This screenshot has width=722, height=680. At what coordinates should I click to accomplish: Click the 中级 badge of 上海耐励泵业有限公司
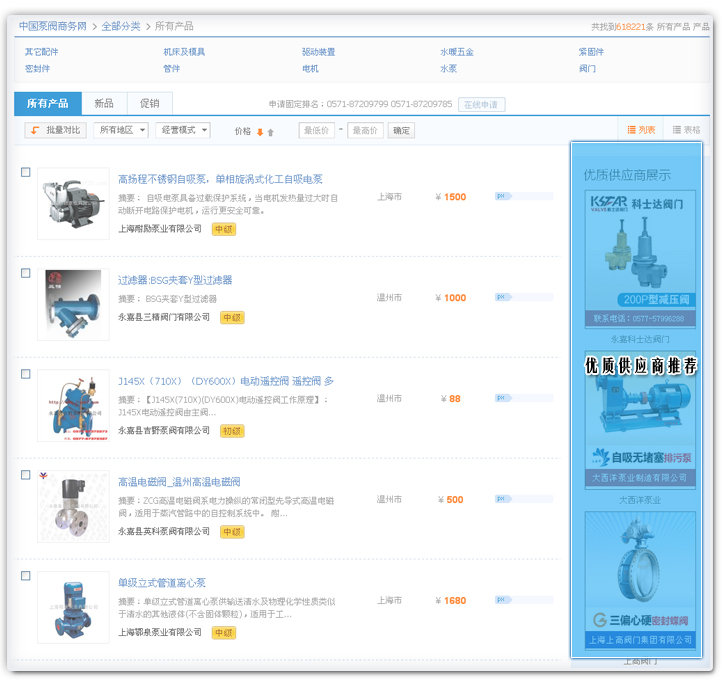[224, 229]
